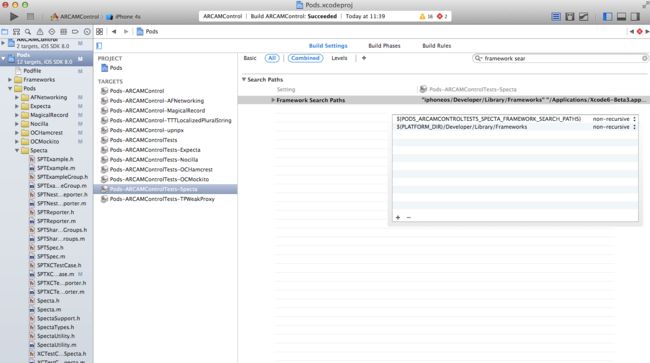Show the version editor

(583, 17)
